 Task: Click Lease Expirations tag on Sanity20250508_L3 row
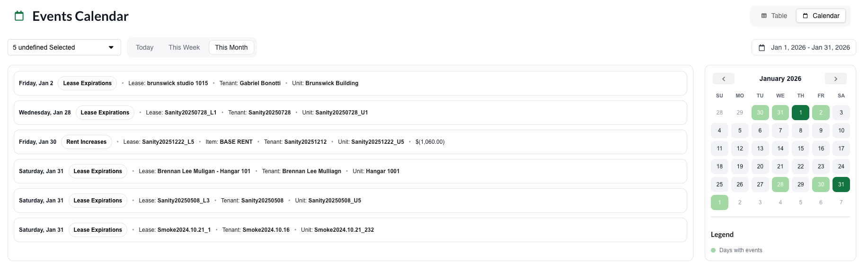coord(98,201)
